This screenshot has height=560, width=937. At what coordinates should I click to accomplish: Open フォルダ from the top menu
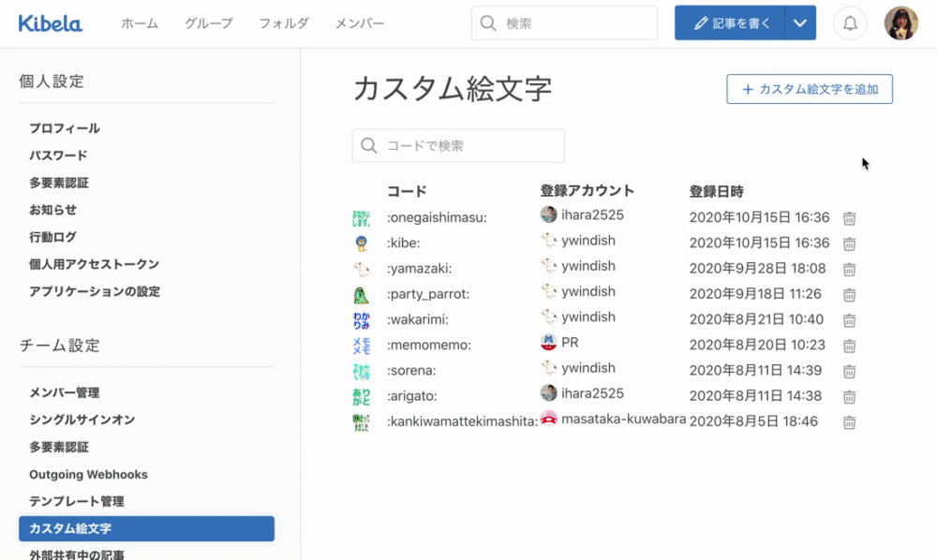pos(284,23)
